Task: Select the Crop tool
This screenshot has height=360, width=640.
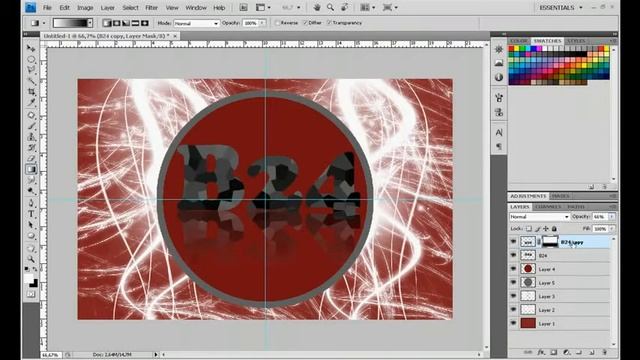Action: pos(31,92)
